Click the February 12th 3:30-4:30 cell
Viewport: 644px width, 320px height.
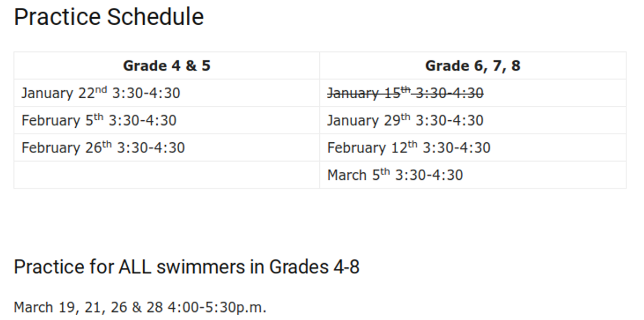coord(473,148)
